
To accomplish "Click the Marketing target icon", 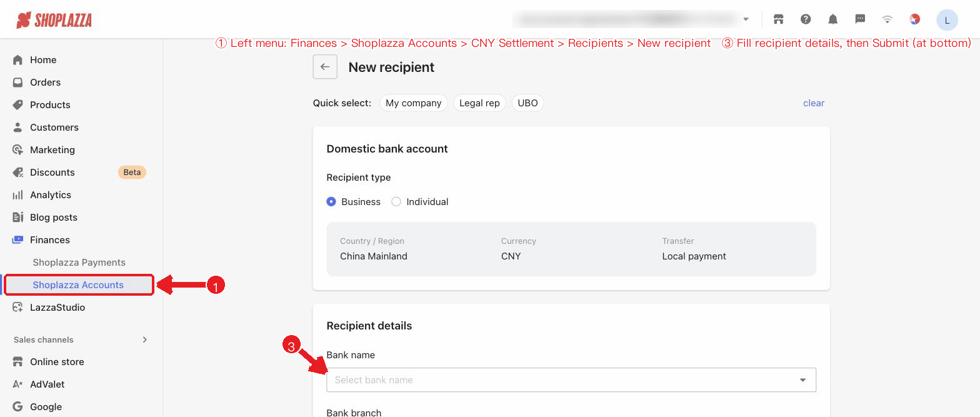I will (17, 150).
